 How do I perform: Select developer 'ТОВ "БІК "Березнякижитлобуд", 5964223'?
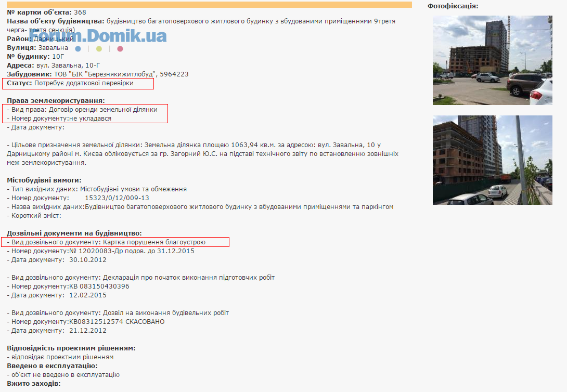(121, 74)
